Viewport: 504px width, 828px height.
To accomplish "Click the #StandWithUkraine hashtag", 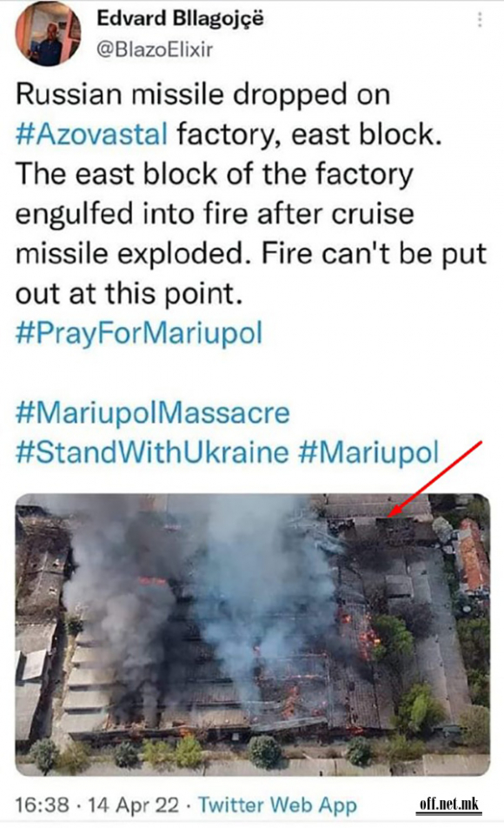I will (x=153, y=452).
